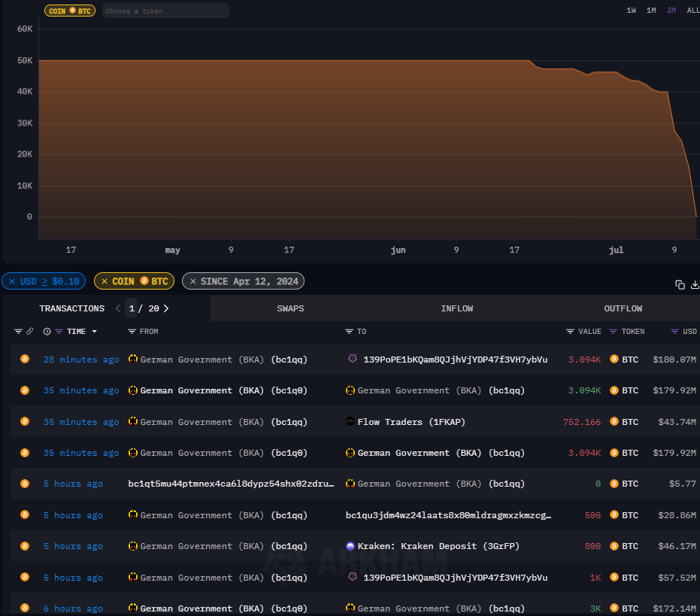Viewport: 700px width, 616px height.
Task: Click bitcoin icon in the 28 minutes ago row
Action: point(25,359)
